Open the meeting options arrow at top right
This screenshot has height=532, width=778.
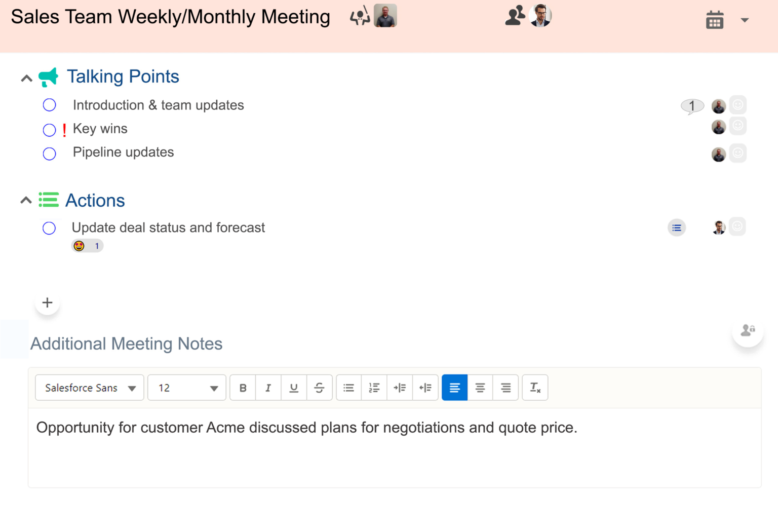745,20
